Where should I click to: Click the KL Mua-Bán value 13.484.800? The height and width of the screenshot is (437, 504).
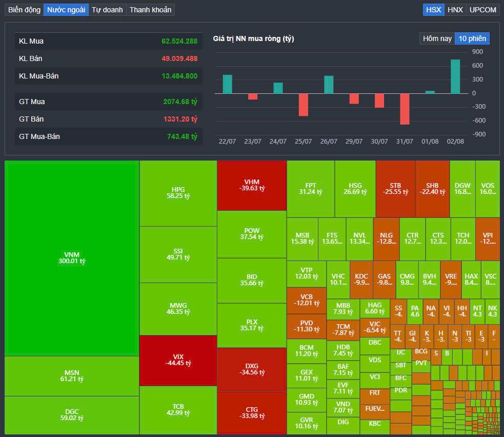[179, 76]
